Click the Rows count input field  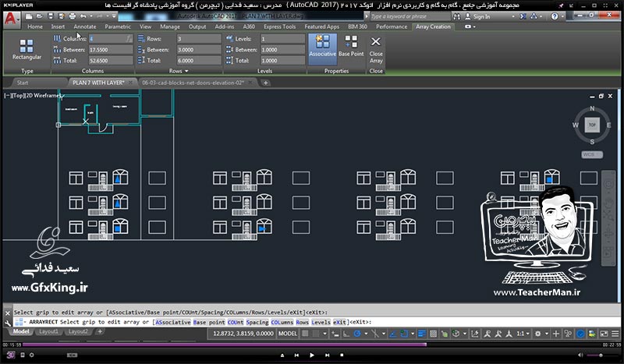point(199,39)
